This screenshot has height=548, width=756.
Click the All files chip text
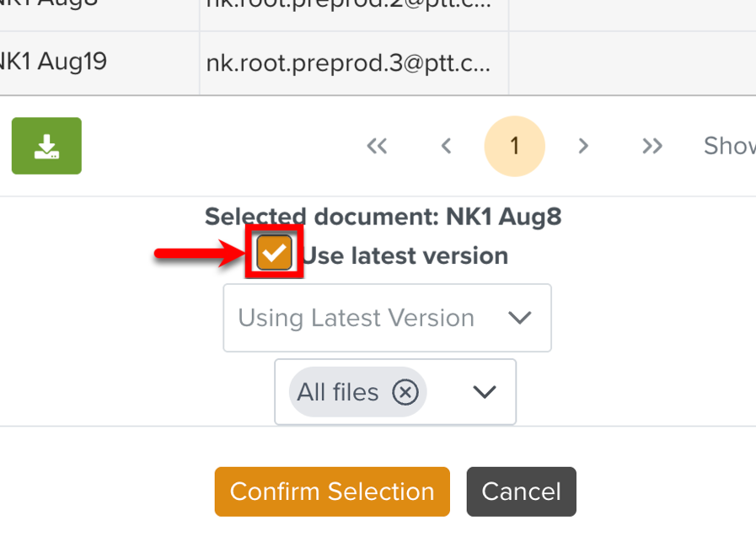pos(338,392)
